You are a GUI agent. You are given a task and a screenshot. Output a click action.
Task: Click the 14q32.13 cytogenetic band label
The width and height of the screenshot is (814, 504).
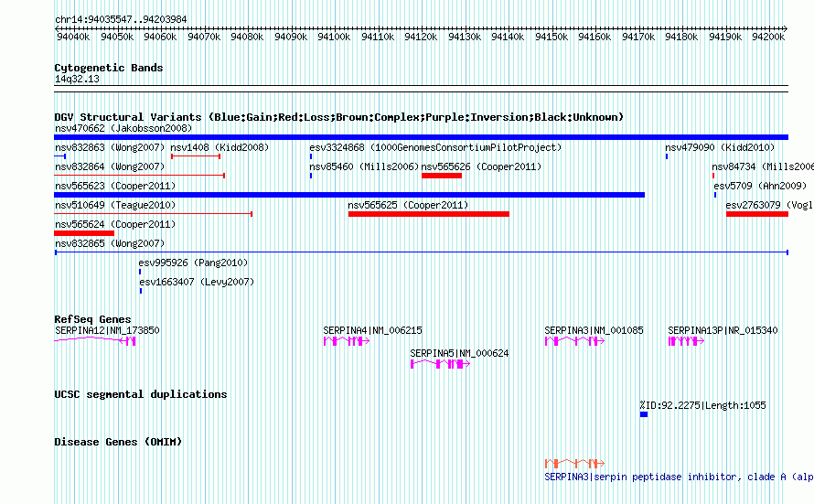click(77, 79)
